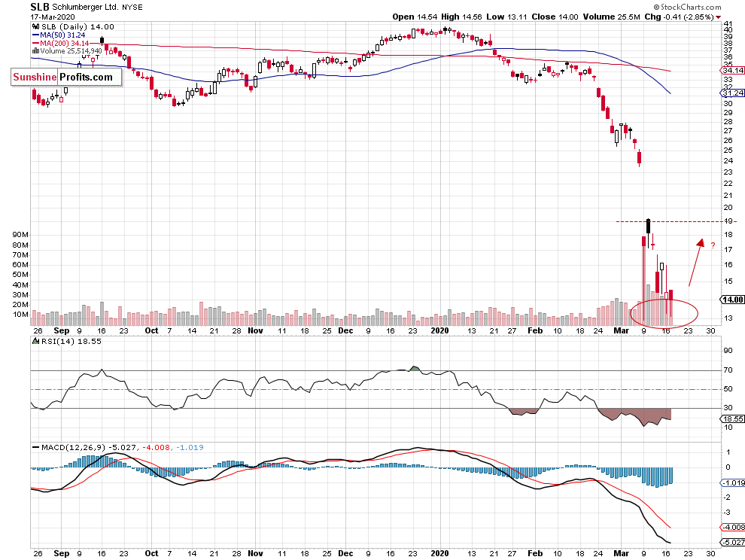This screenshot has height=560, width=745.
Task: Click the blue -1.019 histogram value in legend
Action: (190, 447)
